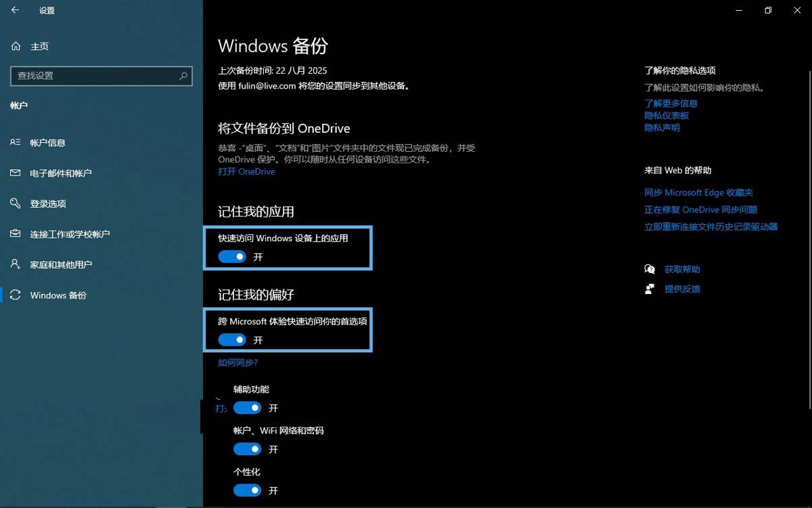
Task: Click 了解更多信息 privacy link
Action: coord(671,103)
